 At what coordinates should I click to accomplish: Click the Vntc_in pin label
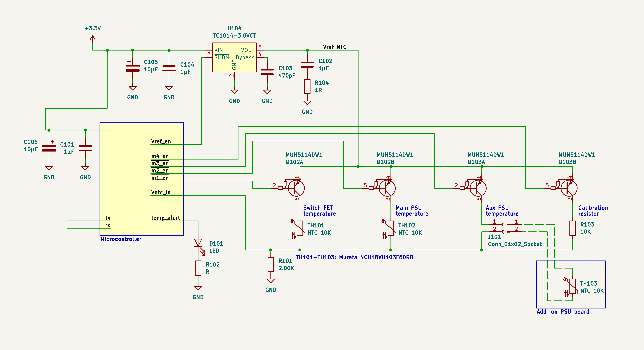tap(161, 192)
